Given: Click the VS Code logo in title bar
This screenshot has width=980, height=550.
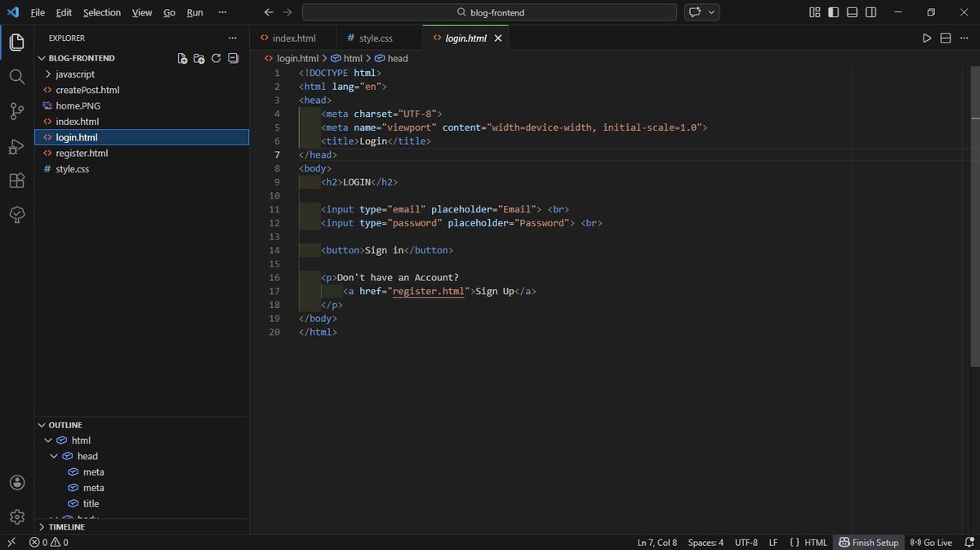Looking at the screenshot, I should tap(11, 12).
